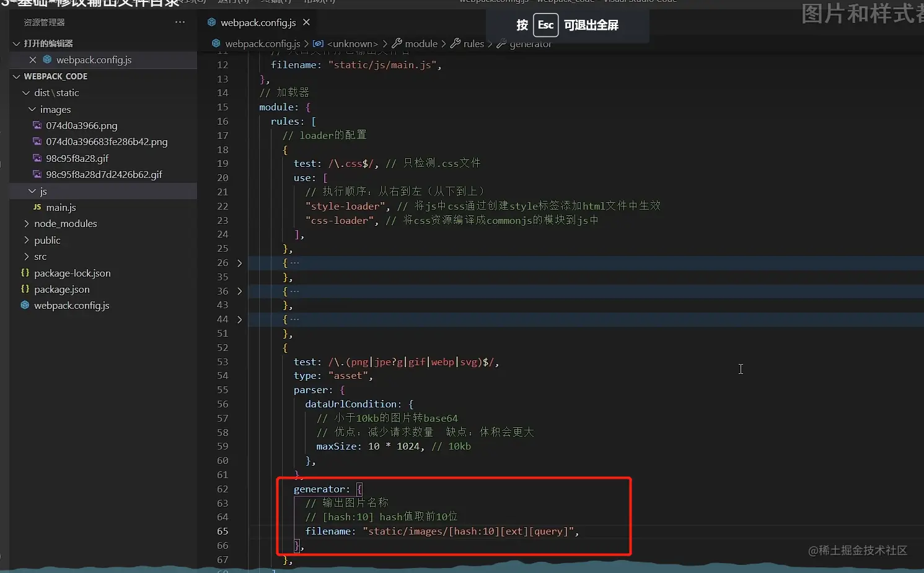This screenshot has height=573, width=924.
Task: Unfold the collapsed code block at line 36
Action: pos(240,291)
